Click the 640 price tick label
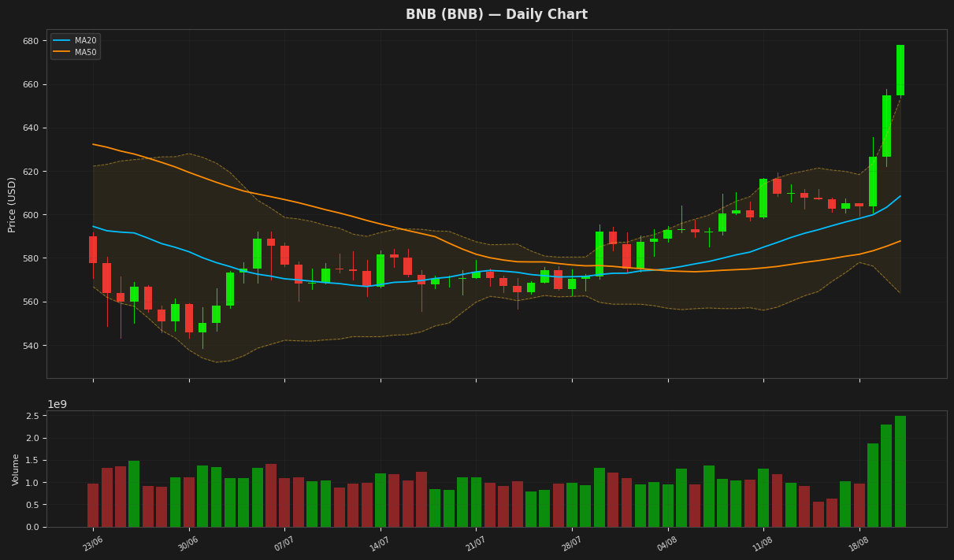The height and width of the screenshot is (560, 954). (32, 128)
